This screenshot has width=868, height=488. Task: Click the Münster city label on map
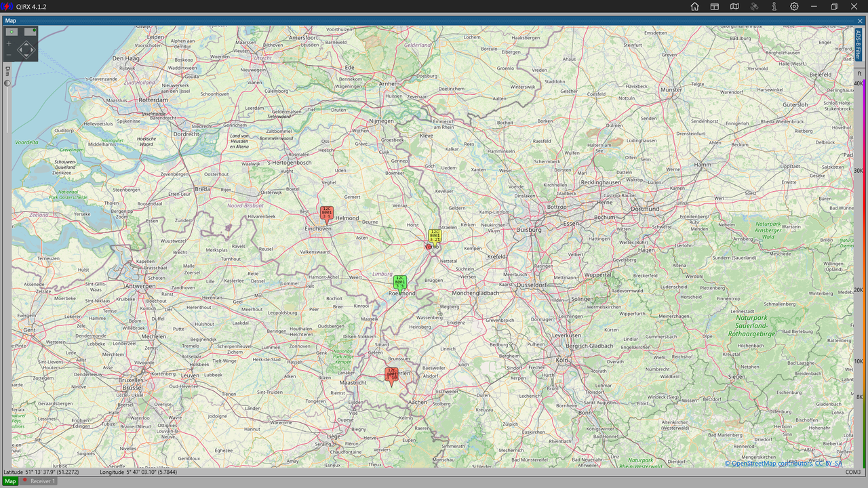[x=671, y=89]
